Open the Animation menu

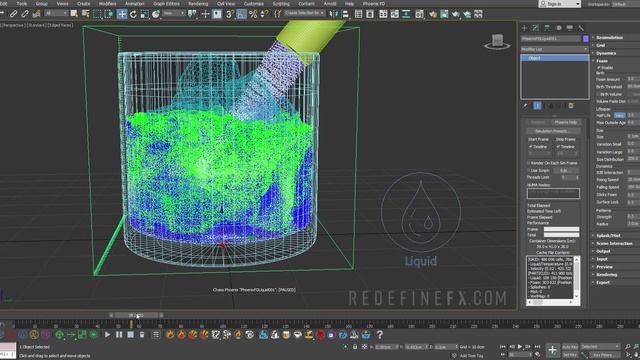(x=135, y=4)
